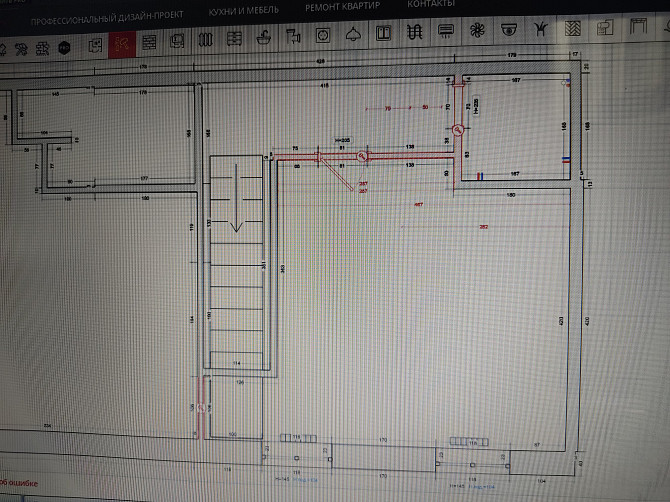Go to the Ремонт квартир page
The image size is (670, 502).
click(342, 6)
